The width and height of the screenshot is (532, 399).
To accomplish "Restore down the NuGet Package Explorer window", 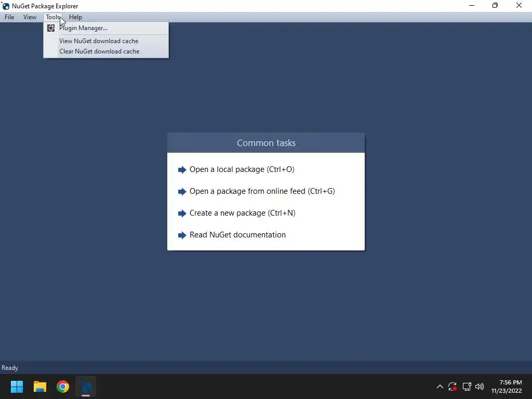I will (x=495, y=5).
